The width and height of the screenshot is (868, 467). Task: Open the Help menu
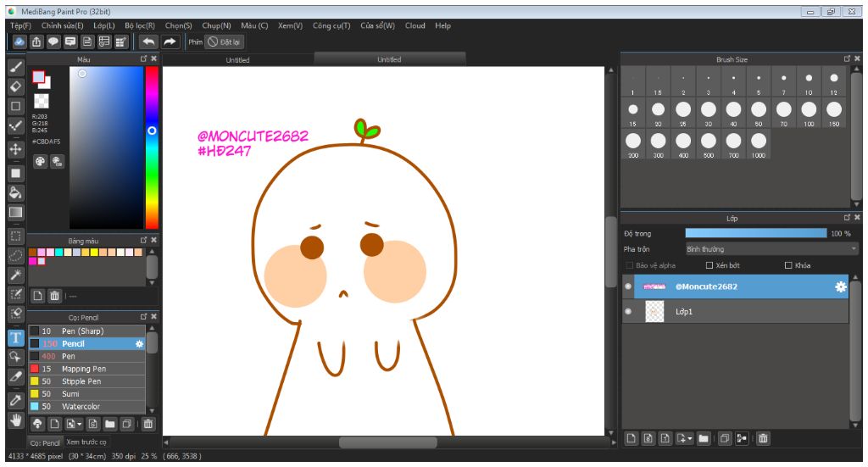(442, 25)
